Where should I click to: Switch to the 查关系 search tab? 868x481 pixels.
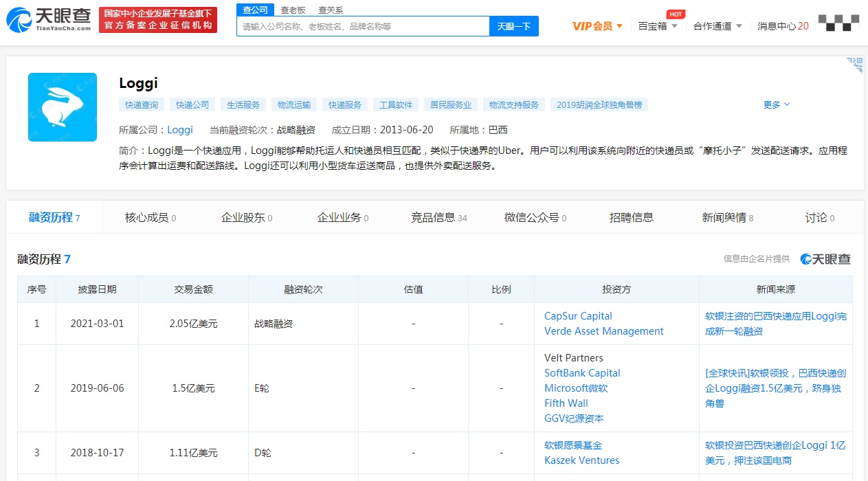(331, 10)
